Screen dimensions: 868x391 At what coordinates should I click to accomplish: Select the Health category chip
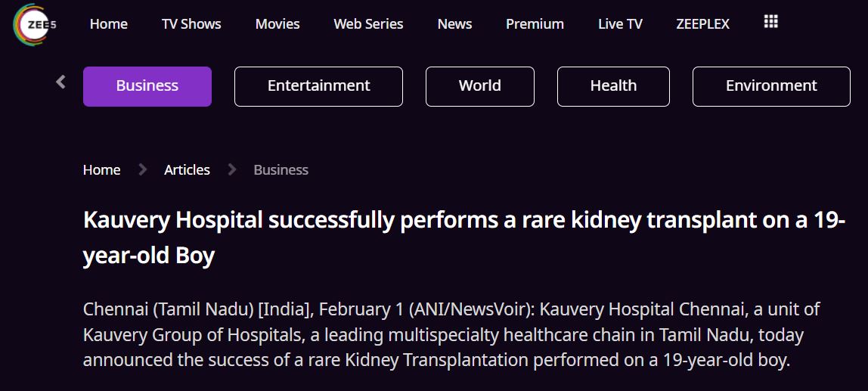coord(613,86)
